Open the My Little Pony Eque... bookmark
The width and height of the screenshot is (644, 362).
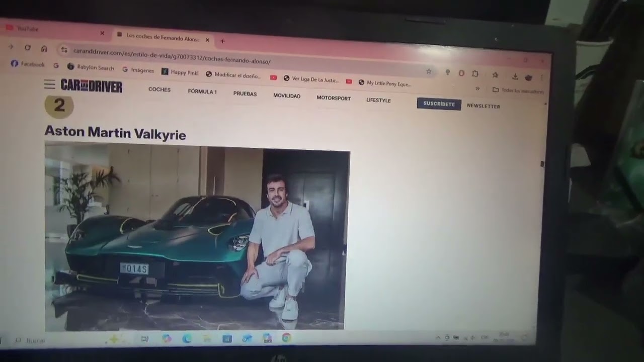385,83
